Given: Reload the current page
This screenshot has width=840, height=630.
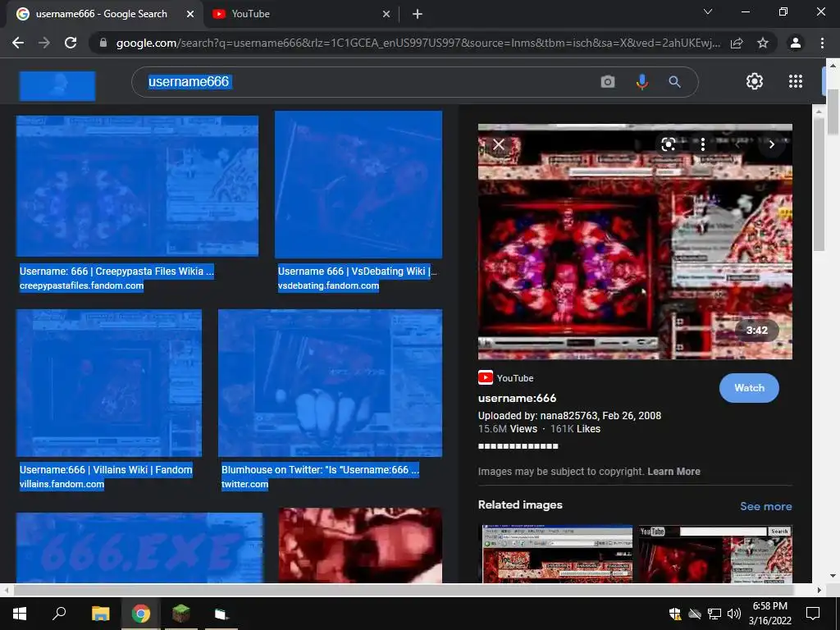Looking at the screenshot, I should point(71,43).
